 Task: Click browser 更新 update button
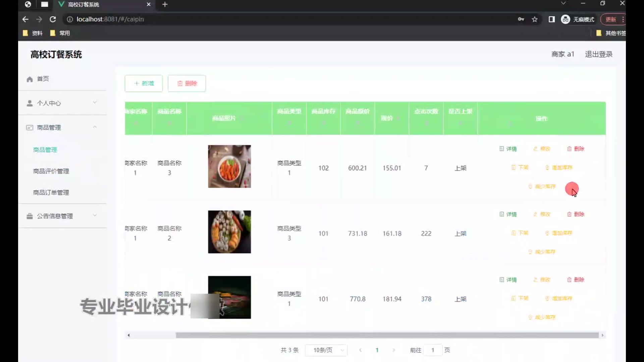tap(613, 19)
